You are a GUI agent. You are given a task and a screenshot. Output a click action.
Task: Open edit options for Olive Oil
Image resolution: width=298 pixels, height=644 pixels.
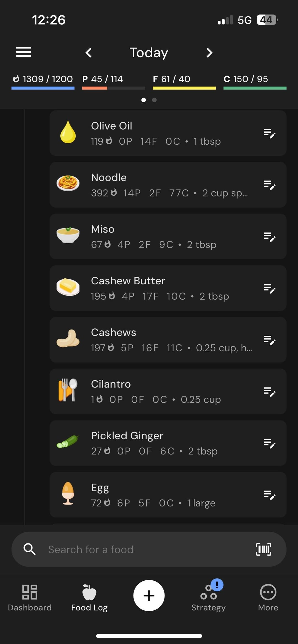(x=269, y=133)
